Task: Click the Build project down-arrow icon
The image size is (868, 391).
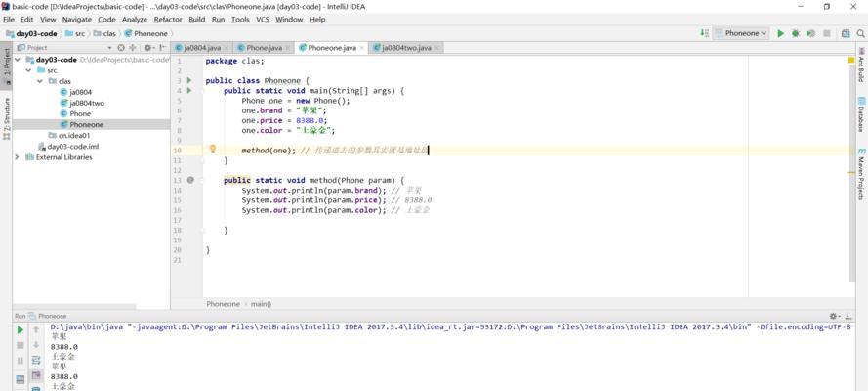Action: (x=704, y=33)
